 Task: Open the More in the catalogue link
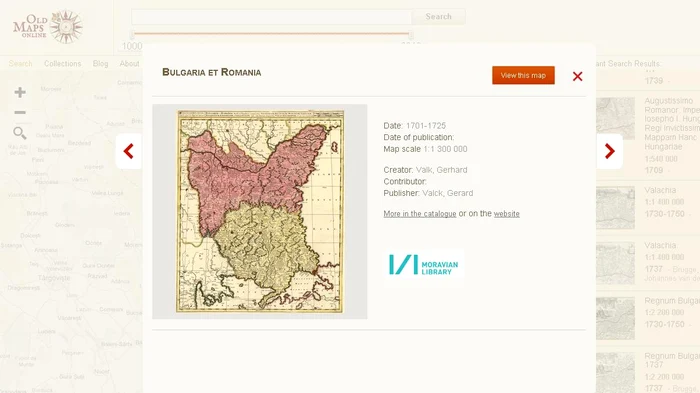[x=420, y=214]
